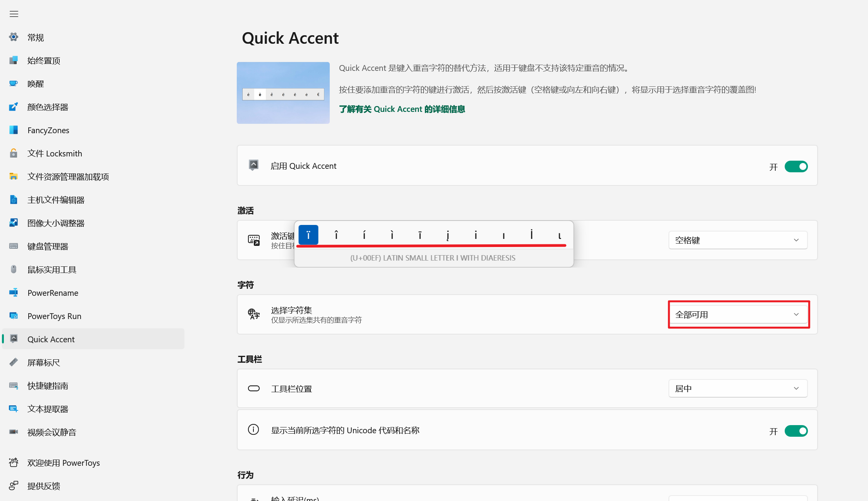Image resolution: width=868 pixels, height=501 pixels.
Task: Open the 全部可用 character set dropdown
Action: [x=738, y=314]
